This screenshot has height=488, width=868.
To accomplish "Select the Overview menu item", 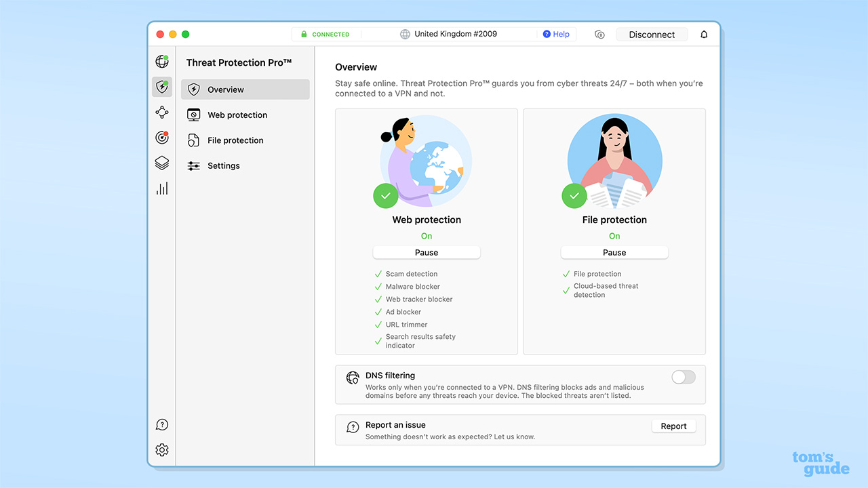I will point(245,89).
